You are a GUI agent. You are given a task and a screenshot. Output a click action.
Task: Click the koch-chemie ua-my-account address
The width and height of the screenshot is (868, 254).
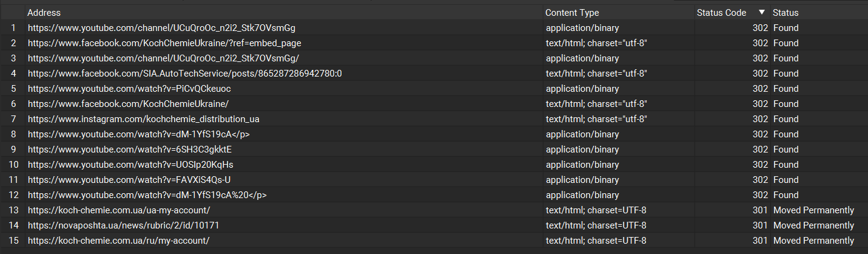(119, 210)
